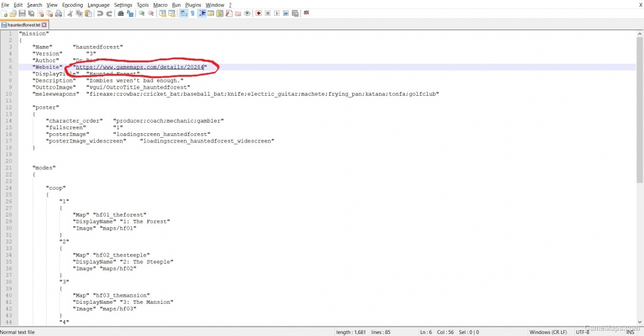644x336 pixels.
Task: Click the vertical scrollbar thumb
Action: 639,110
